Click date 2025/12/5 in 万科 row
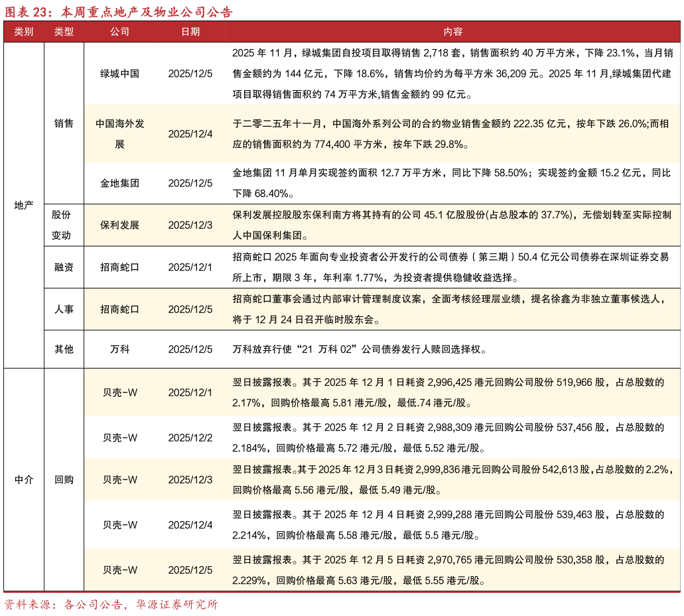Screen dimensions: 684x616 pos(190,349)
